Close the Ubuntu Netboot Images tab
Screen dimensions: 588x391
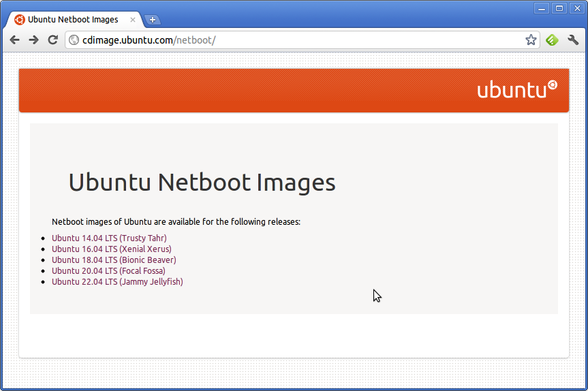point(133,20)
